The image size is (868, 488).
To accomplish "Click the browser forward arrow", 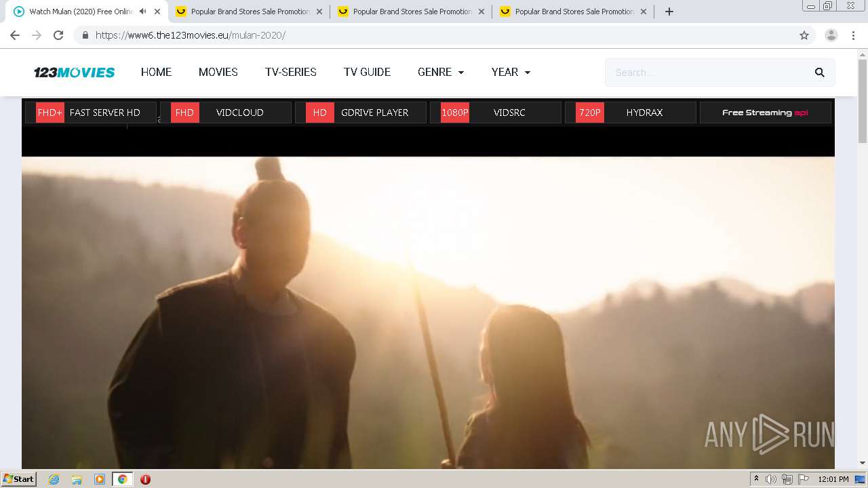I will pyautogui.click(x=37, y=35).
